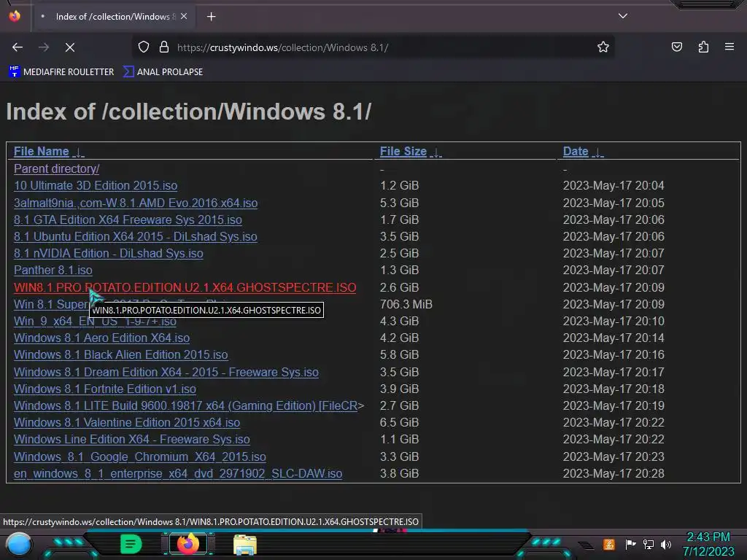
Task: Open Parent directory/ link
Action: click(x=56, y=168)
